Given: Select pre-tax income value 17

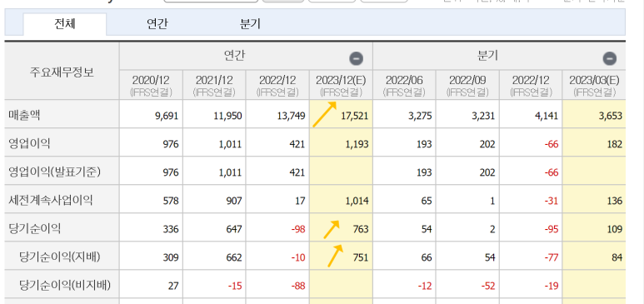Looking at the screenshot, I should click(x=300, y=202).
